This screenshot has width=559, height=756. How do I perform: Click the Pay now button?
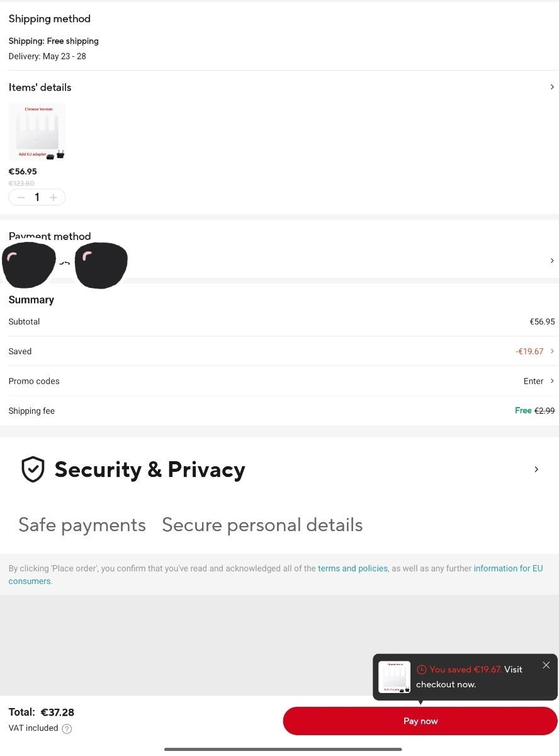pos(420,721)
